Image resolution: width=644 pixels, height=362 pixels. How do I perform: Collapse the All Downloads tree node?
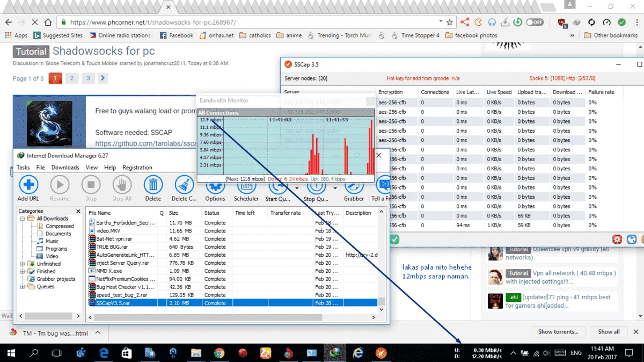(x=23, y=219)
